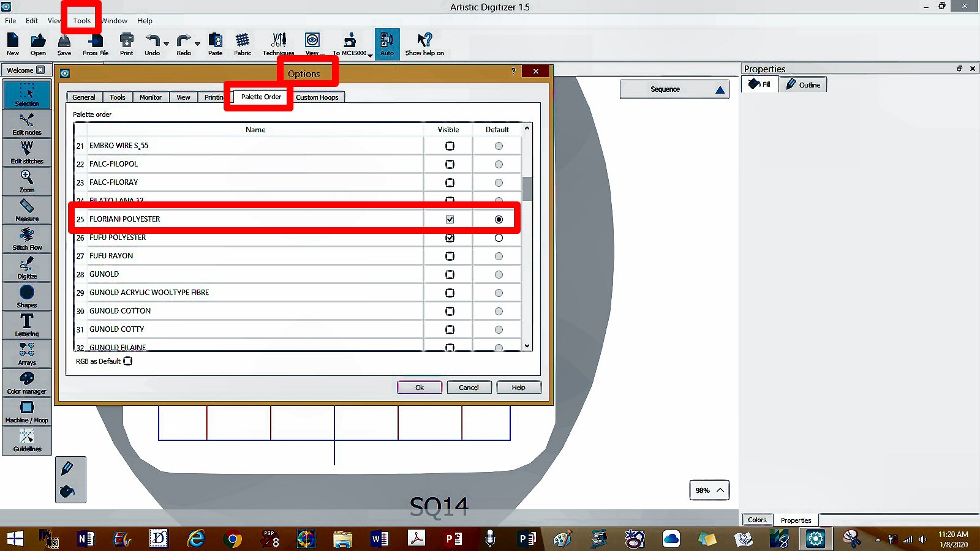Image resolution: width=980 pixels, height=551 pixels.
Task: Expand the To MC15000 dropdown arrow
Action: pos(370,55)
